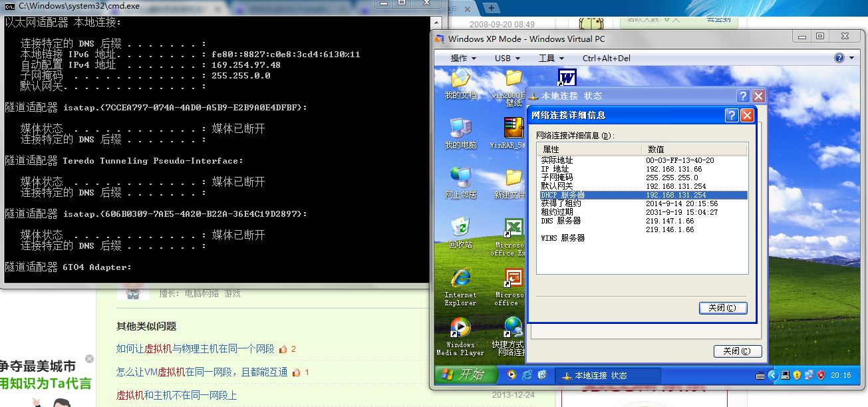Click 关闭 button in 本地连接 状态 dialog
This screenshot has height=407, width=868.
pyautogui.click(x=738, y=351)
